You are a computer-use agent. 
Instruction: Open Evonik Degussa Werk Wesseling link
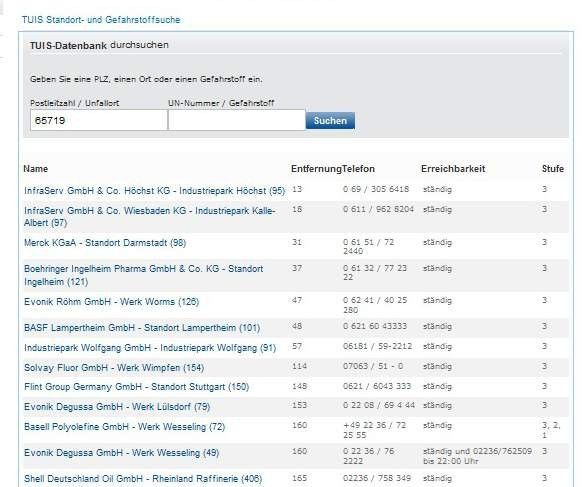(x=121, y=453)
